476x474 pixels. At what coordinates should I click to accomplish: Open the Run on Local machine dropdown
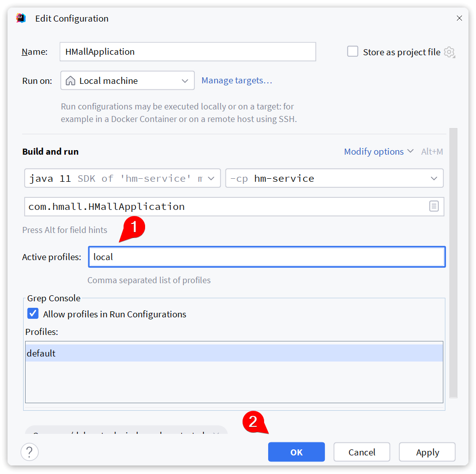pyautogui.click(x=128, y=80)
